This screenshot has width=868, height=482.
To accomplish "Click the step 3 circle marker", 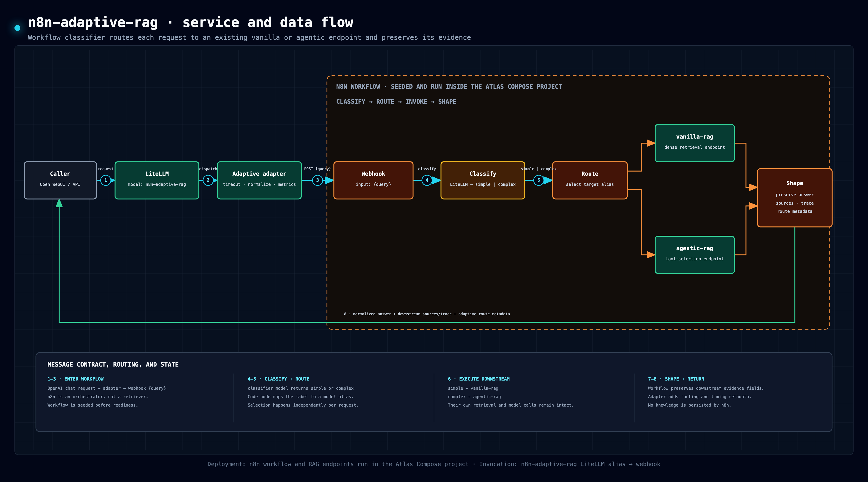I will point(317,180).
